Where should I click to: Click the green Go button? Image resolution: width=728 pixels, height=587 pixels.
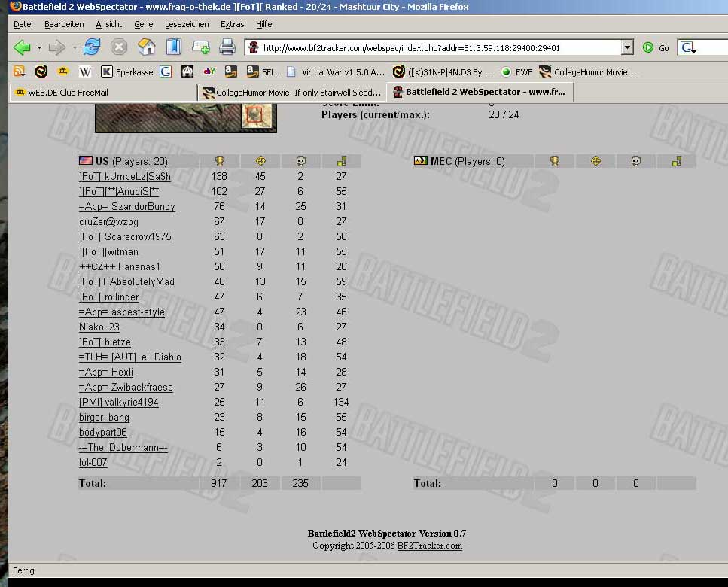pos(656,48)
